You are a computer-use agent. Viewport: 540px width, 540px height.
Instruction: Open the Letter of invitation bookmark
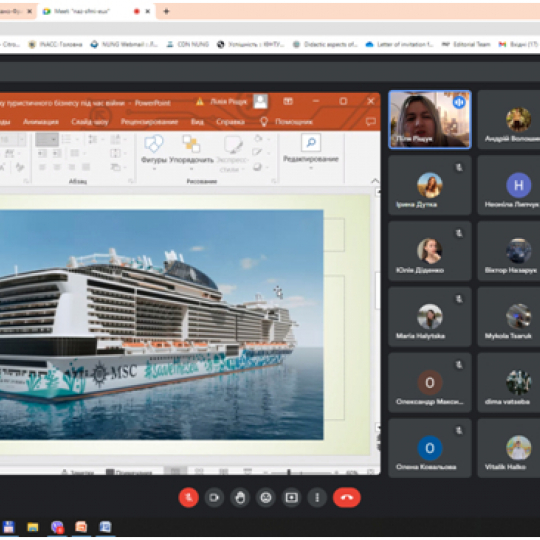399,44
